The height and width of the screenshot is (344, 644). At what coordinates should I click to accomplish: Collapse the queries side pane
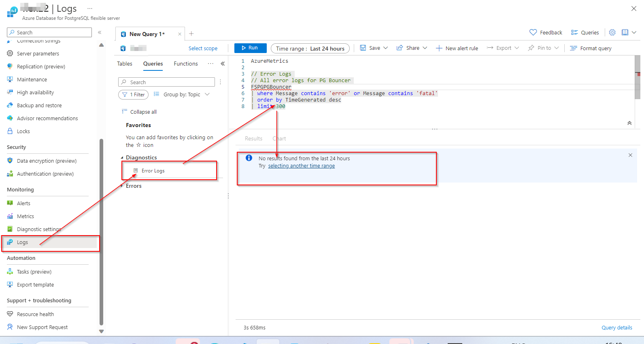[x=223, y=64]
